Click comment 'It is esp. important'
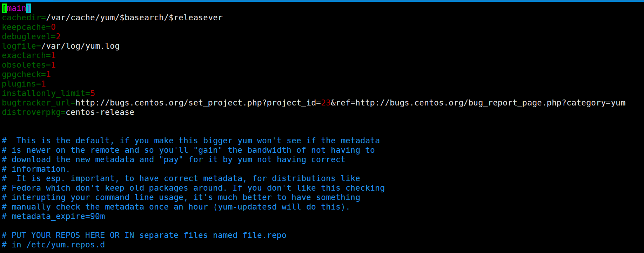Screen dimensions: 644x253 pos(181,178)
